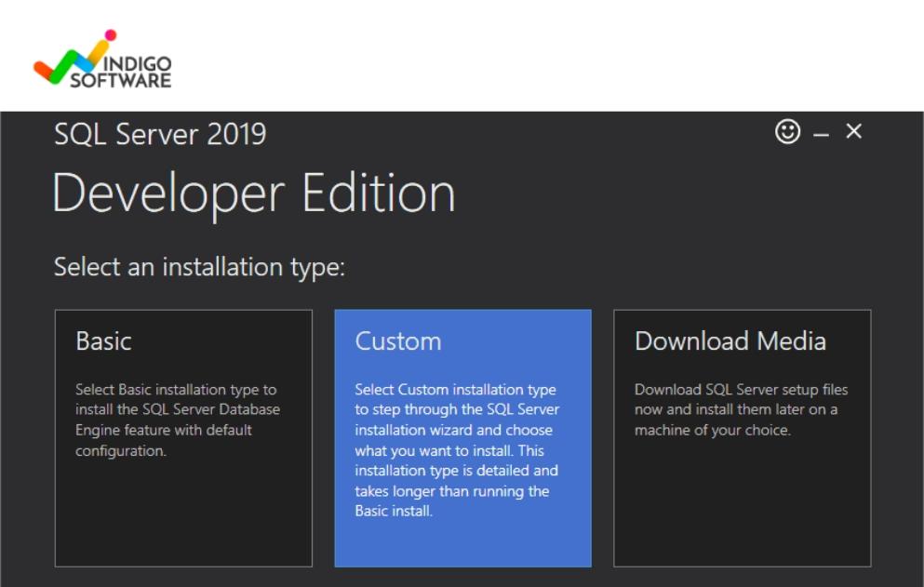Select the Basic installation type card
Screen dimensions: 924x587
(183, 438)
